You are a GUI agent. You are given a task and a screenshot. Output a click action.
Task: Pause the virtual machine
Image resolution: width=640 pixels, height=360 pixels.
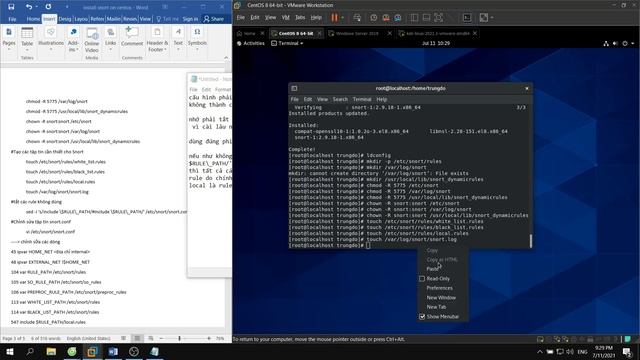coord(334,18)
